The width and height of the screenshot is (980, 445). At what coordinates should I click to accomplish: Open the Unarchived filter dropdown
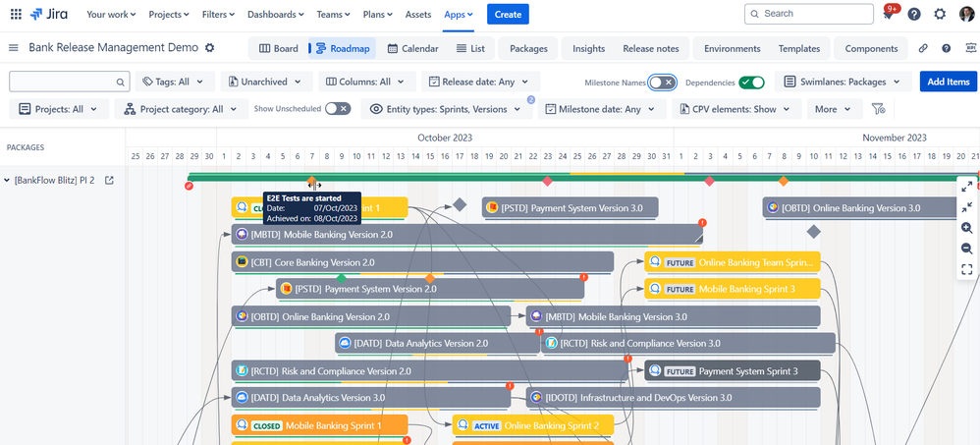coord(266,82)
